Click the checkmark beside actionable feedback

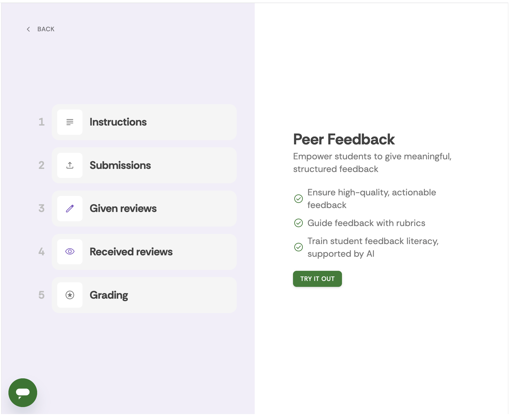[298, 199]
